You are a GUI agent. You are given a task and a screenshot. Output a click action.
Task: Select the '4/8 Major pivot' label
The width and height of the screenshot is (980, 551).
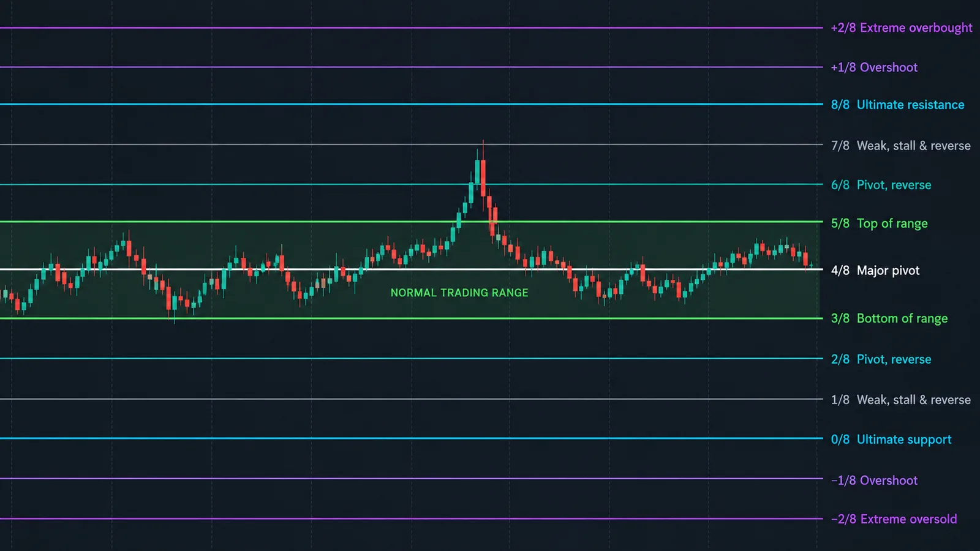[875, 271]
